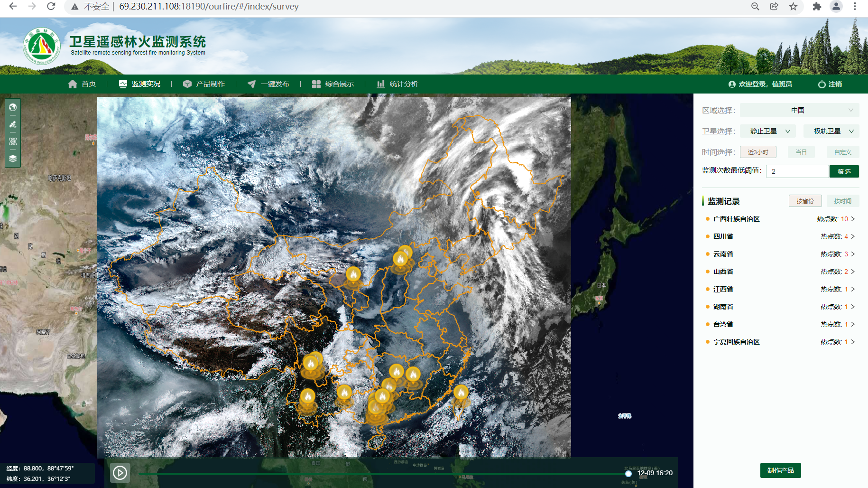The width and height of the screenshot is (868, 488).
Task: Open the browser three-dot menu
Action: click(x=855, y=6)
